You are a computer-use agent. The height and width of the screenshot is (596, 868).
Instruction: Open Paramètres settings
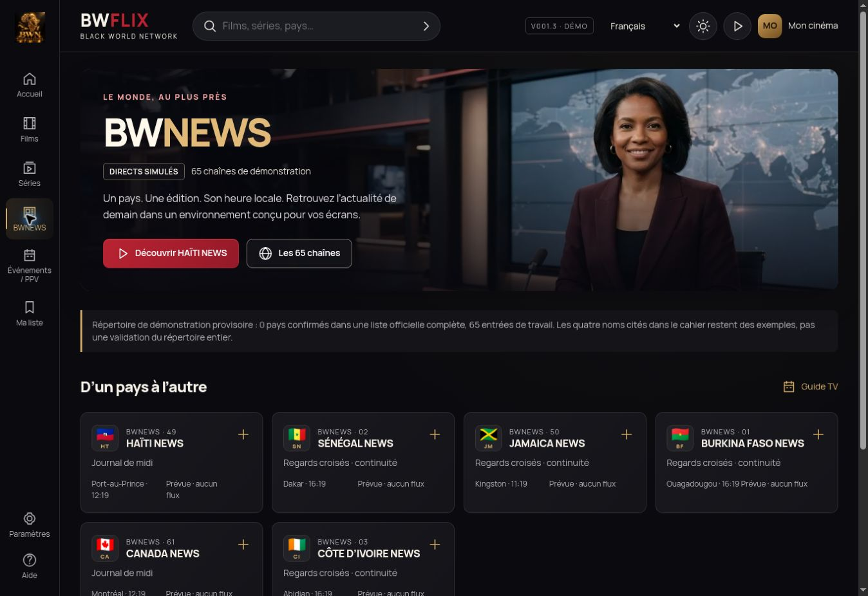coord(30,525)
